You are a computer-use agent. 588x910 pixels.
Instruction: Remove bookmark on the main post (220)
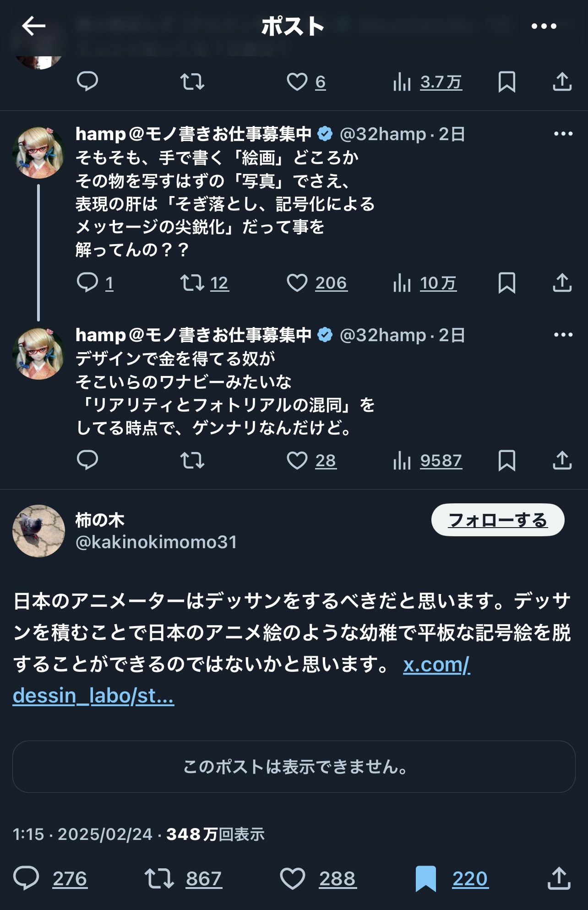click(426, 878)
